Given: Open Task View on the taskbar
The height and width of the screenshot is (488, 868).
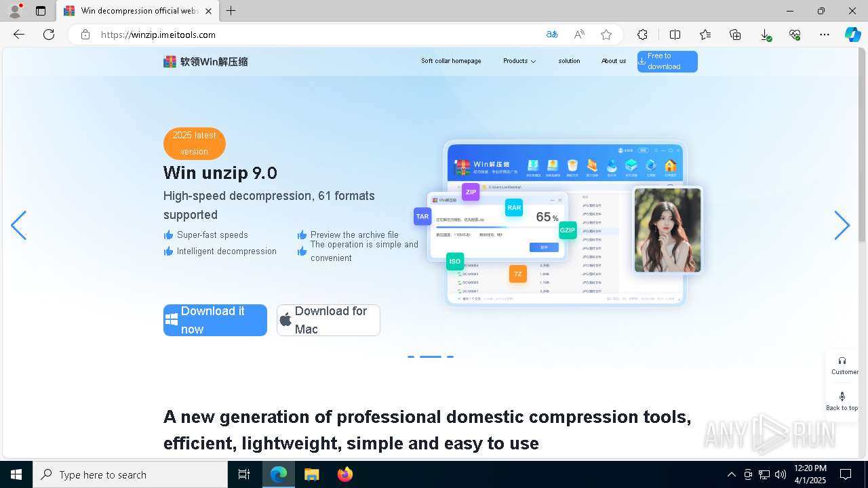Looking at the screenshot, I should 244,474.
